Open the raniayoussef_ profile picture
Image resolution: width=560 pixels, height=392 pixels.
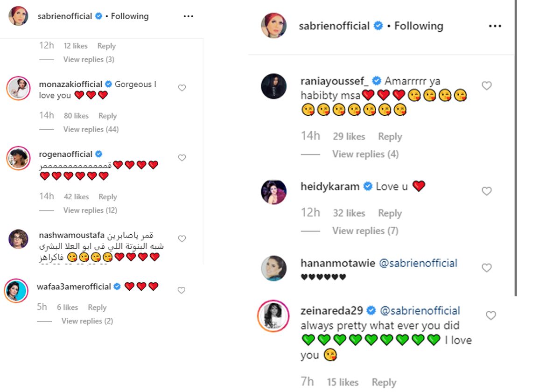tap(273, 86)
